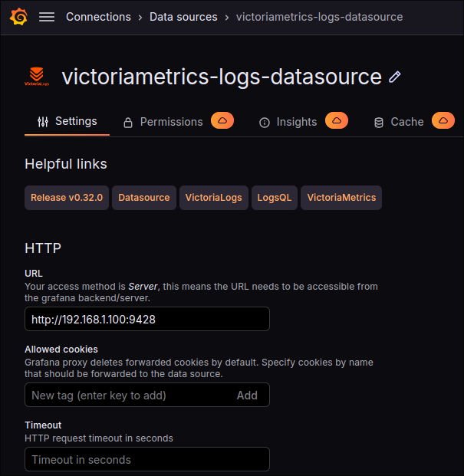Click the VictoriaLogs datasource logo
The width and height of the screenshot is (464, 476).
point(37,77)
